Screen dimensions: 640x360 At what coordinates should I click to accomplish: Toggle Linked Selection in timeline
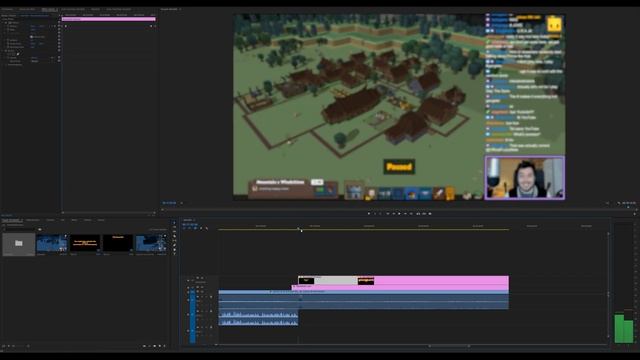(x=196, y=228)
